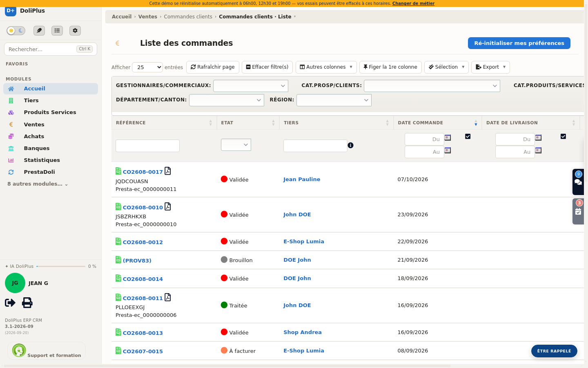The width and height of the screenshot is (588, 368).
Task: Open calendar picker for Date de livraison Au
Action: point(539,150)
